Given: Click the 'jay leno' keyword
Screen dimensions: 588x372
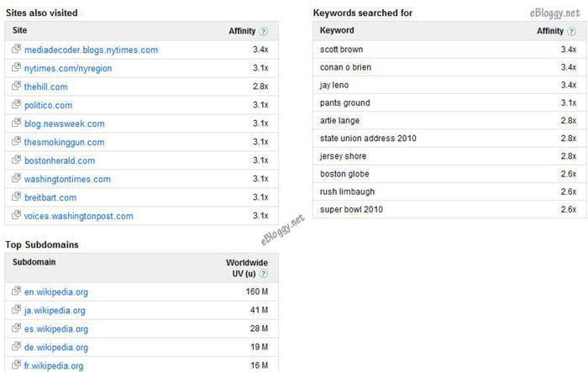Looking at the screenshot, I should tap(334, 85).
